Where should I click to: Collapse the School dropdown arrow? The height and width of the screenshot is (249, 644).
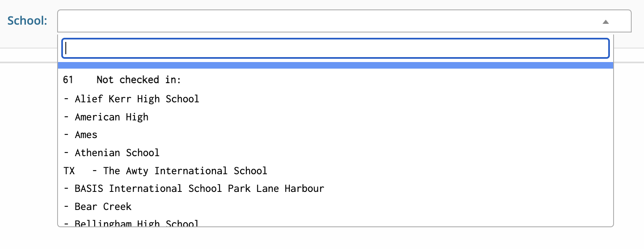(605, 22)
